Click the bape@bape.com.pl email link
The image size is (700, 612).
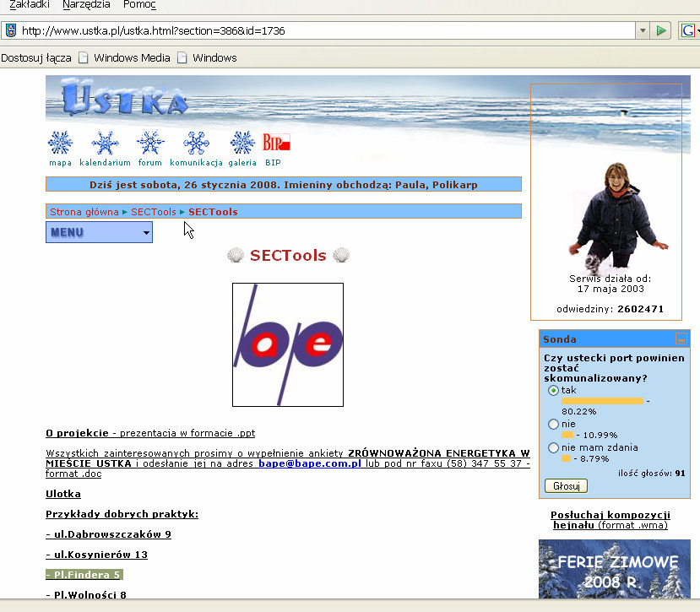[310, 463]
